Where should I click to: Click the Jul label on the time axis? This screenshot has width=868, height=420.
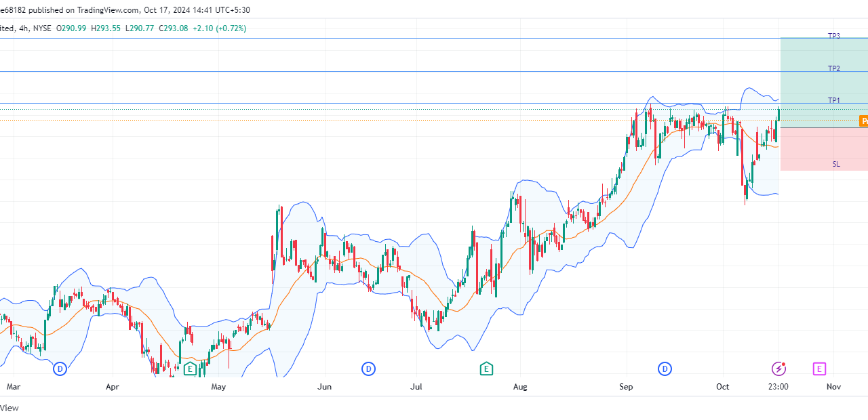click(416, 387)
